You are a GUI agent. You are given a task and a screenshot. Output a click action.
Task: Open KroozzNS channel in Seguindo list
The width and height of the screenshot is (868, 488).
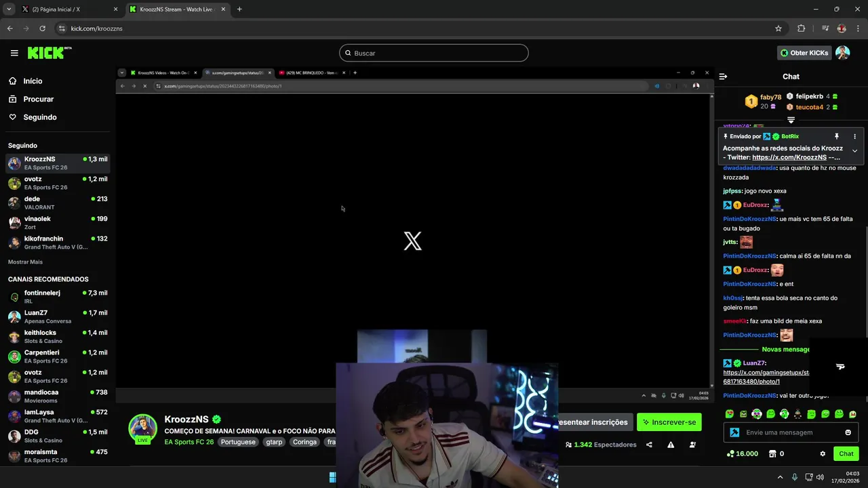pos(57,163)
